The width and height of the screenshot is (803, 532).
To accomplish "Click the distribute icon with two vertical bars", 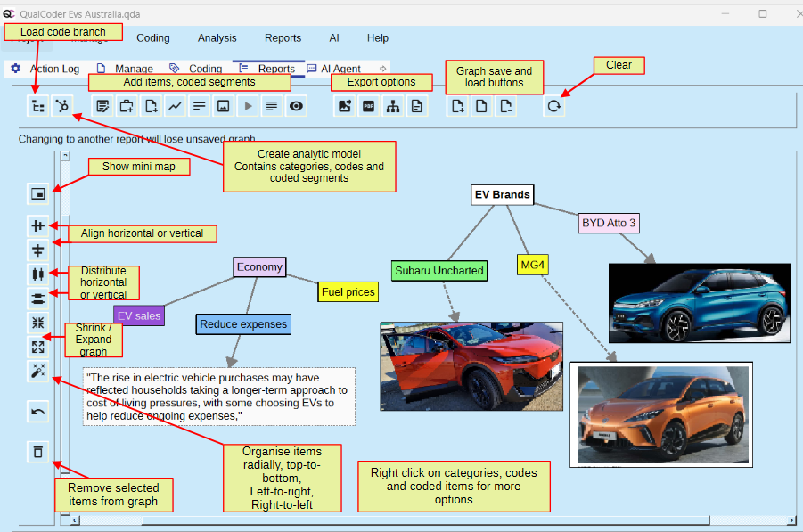I will [38, 274].
